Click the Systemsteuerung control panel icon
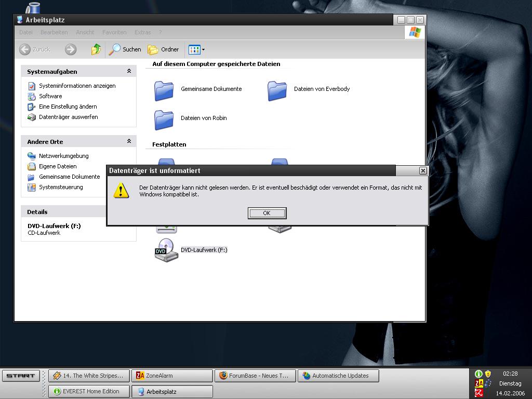 pos(32,187)
